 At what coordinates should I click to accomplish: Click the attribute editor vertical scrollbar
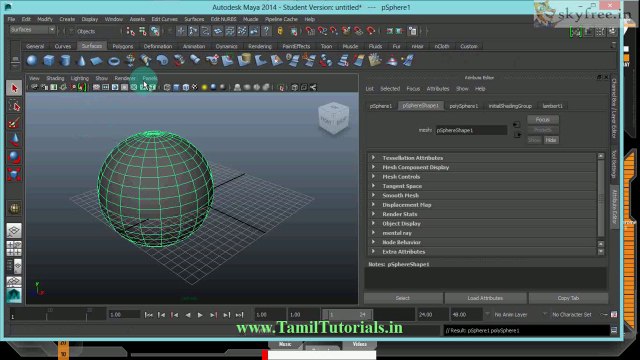point(601,198)
